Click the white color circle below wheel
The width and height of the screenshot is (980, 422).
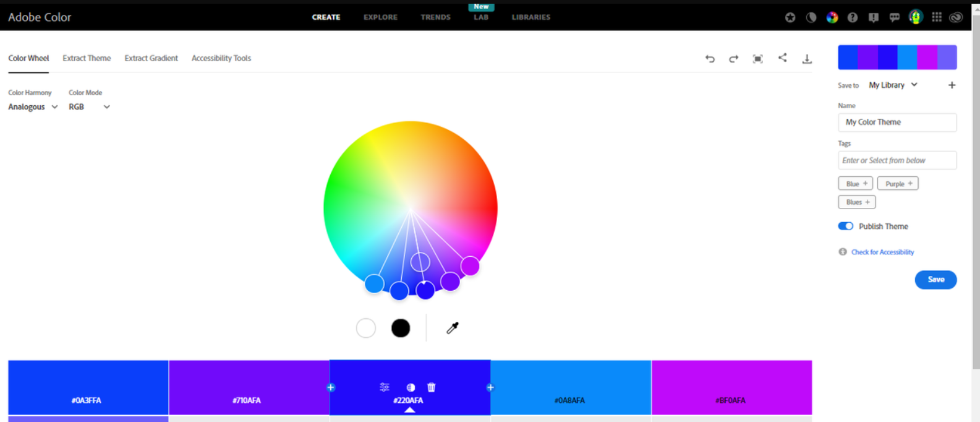click(x=366, y=328)
